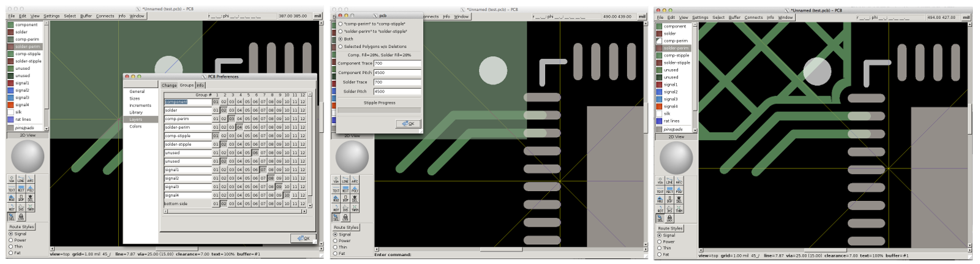Select the LOCK tool in the middle window
Viewport: 980px width, 264px height.
345,217
